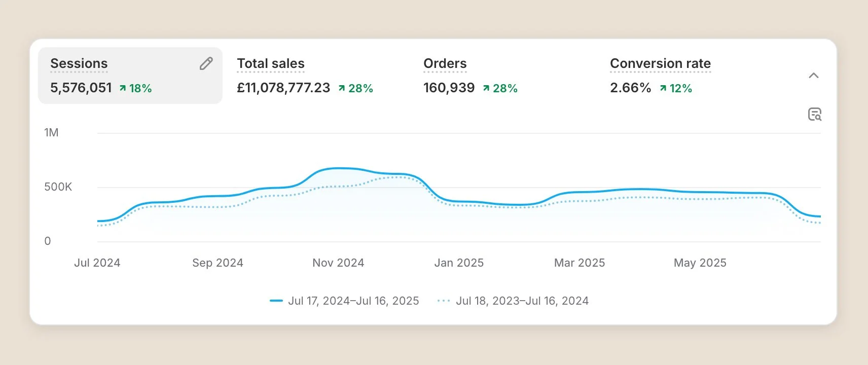
Task: Click the pencil edit icon on Sessions
Action: click(206, 63)
